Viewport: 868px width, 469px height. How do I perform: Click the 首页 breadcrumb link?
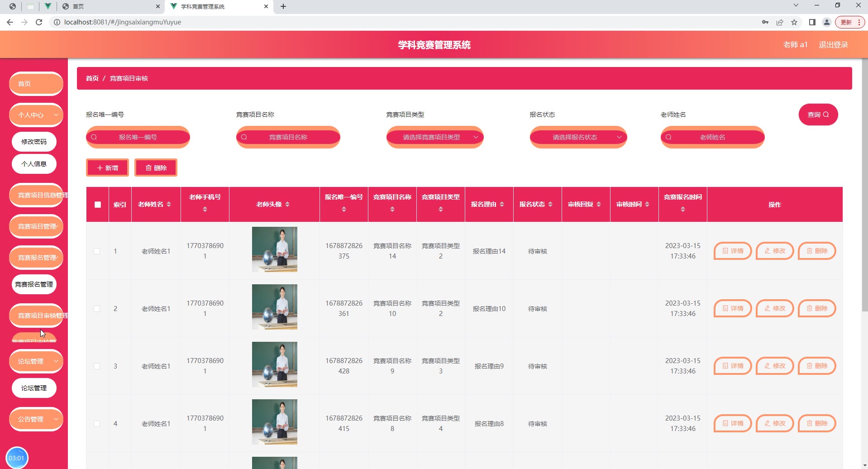tap(92, 78)
